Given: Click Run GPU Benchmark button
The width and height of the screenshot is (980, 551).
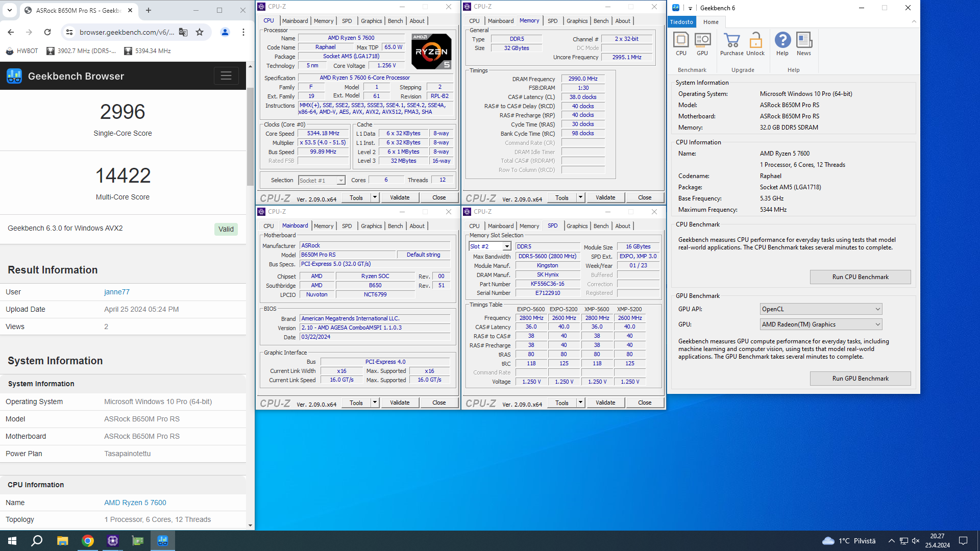Looking at the screenshot, I should point(860,379).
